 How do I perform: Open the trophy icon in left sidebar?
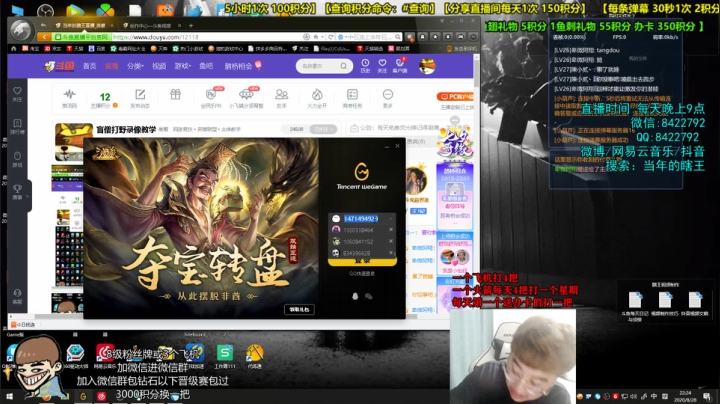pyautogui.click(x=17, y=191)
